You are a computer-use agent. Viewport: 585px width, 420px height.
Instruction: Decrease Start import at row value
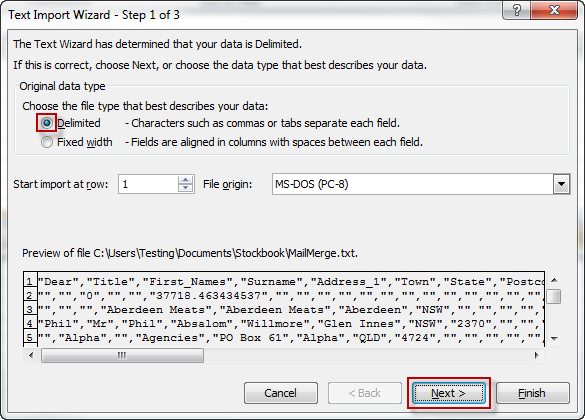[x=185, y=188]
